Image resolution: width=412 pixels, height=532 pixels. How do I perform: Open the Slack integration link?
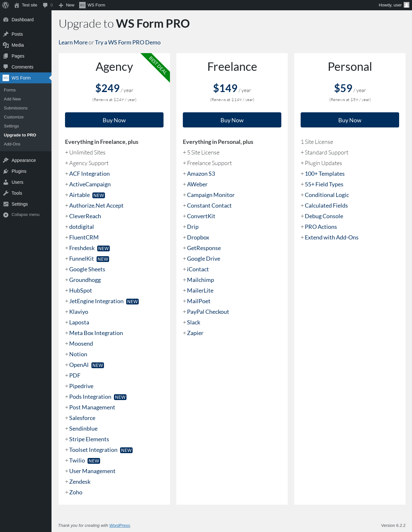[193, 322]
